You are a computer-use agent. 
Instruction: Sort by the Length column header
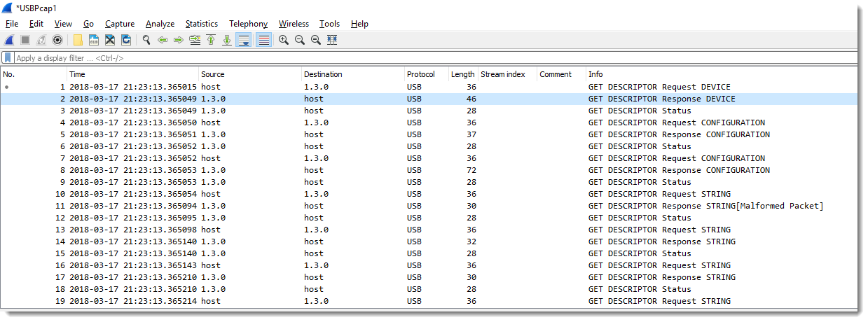[463, 74]
